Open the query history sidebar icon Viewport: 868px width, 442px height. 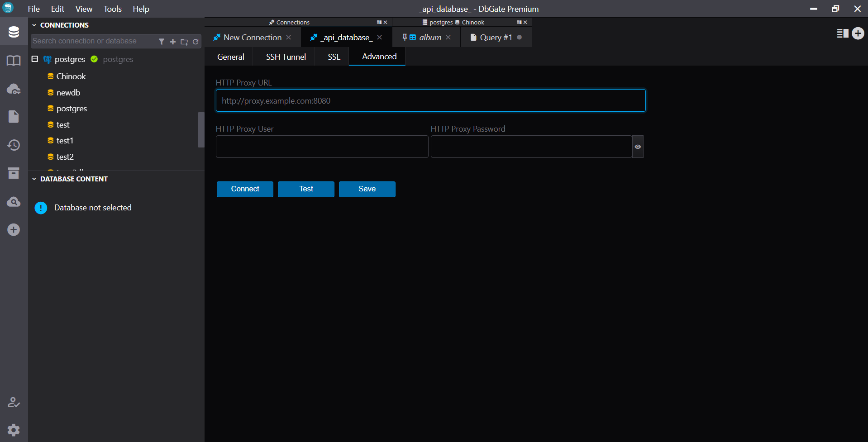(x=14, y=145)
